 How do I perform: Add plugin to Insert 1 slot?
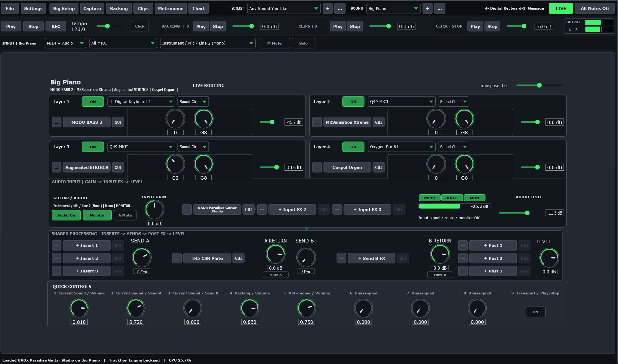(87, 245)
